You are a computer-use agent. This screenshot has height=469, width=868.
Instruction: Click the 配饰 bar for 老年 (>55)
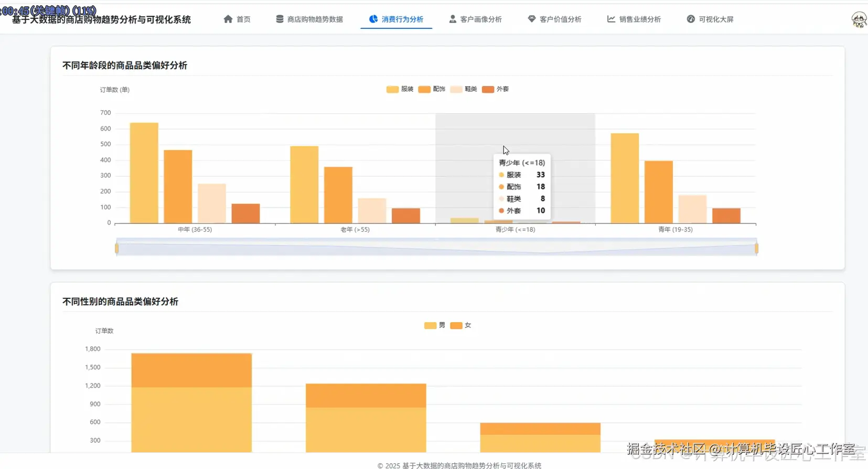click(338, 195)
